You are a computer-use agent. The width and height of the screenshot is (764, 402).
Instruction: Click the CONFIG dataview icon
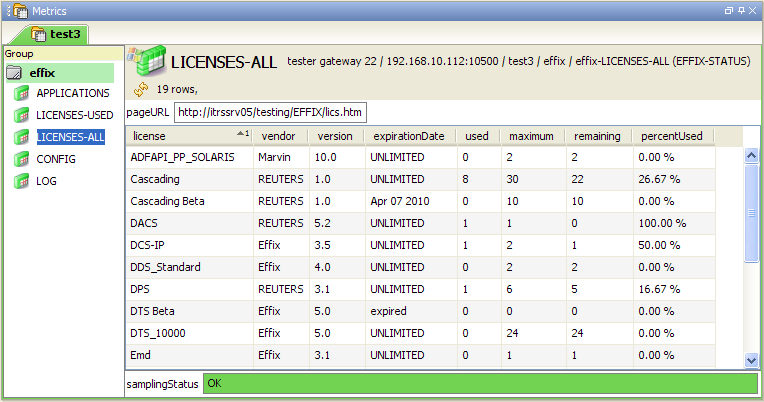21,159
